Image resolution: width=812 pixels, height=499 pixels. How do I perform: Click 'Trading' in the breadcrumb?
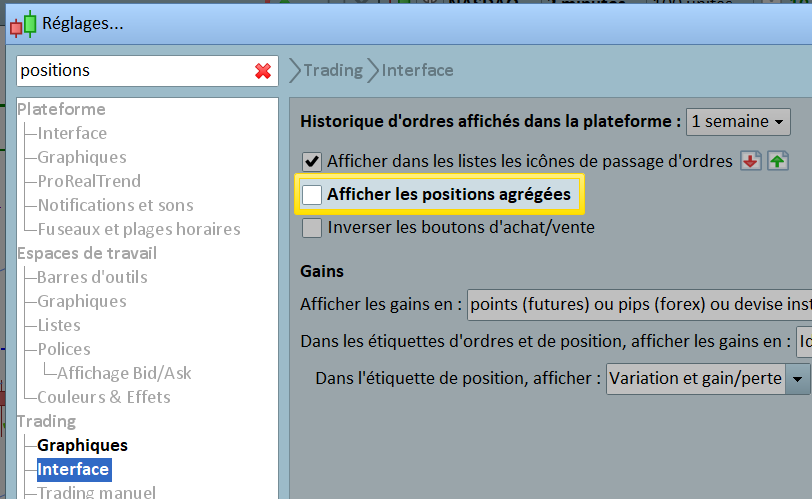333,70
